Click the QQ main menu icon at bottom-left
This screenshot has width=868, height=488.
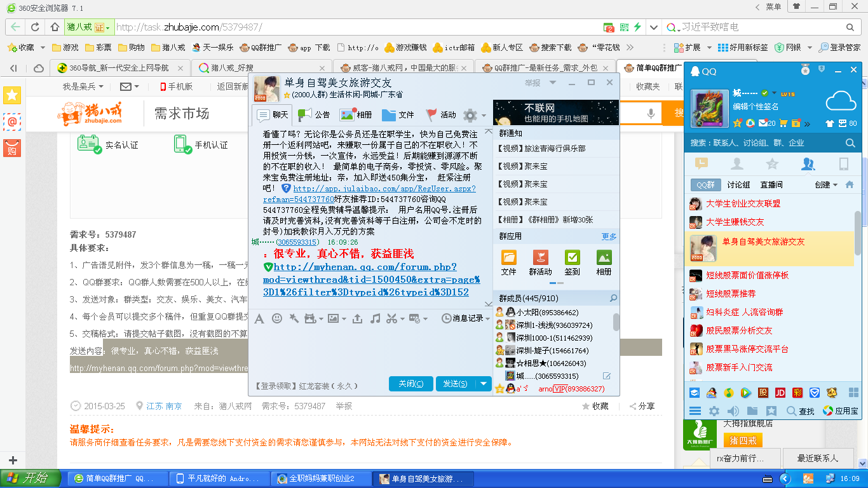pos(695,411)
